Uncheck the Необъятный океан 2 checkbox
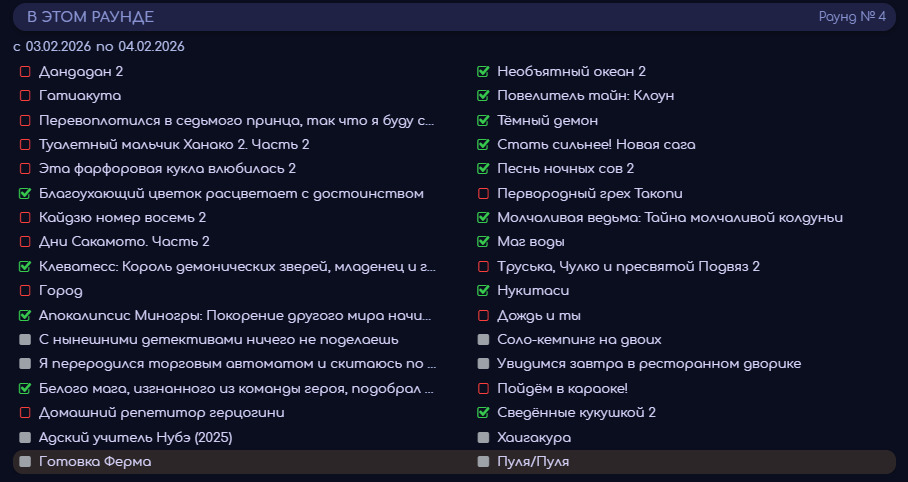Image resolution: width=908 pixels, height=482 pixels. click(x=484, y=72)
